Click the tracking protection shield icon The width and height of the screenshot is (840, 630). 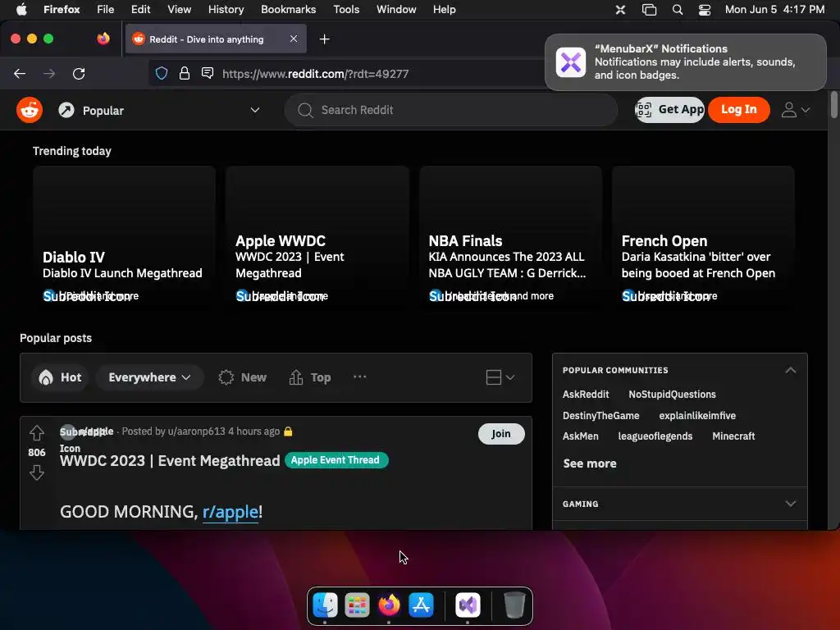[162, 73]
